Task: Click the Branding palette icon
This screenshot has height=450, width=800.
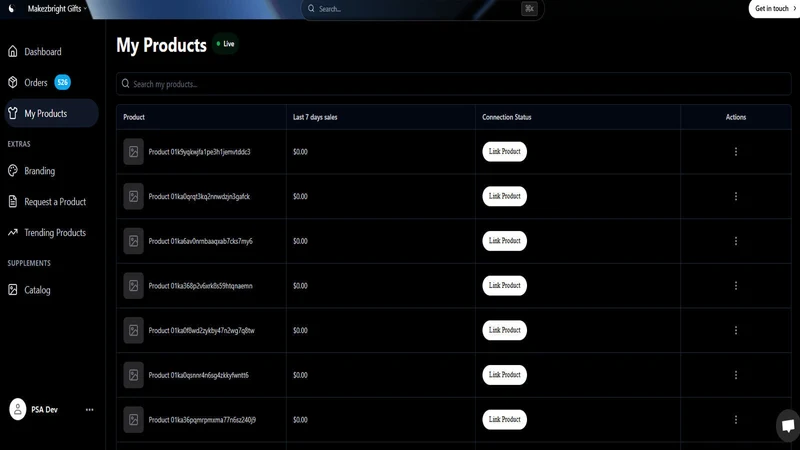Action: [x=13, y=171]
